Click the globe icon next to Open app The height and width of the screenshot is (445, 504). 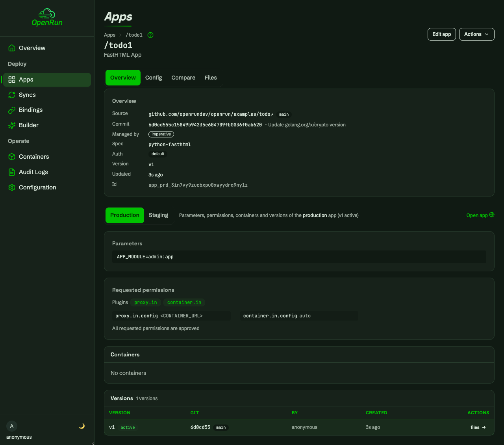pos(492,215)
